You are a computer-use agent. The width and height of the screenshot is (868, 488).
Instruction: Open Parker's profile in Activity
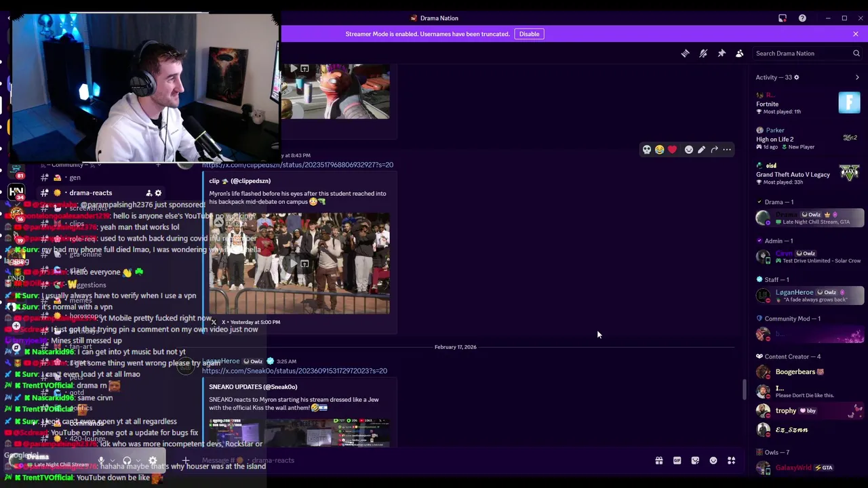(x=775, y=130)
